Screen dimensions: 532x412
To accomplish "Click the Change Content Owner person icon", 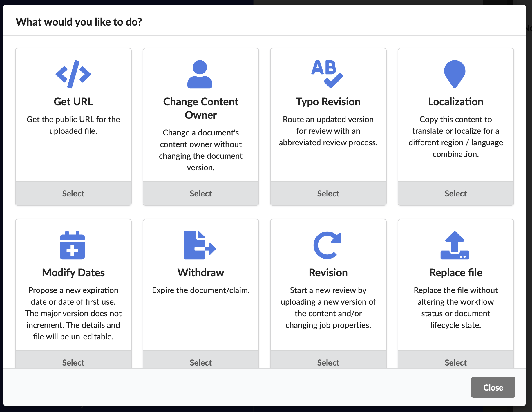I will click(200, 74).
